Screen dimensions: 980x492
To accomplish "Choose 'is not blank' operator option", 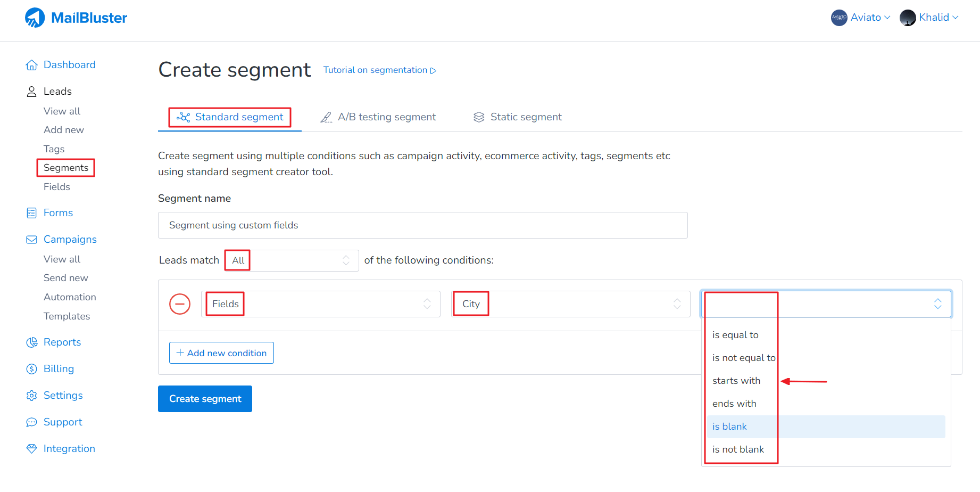I will tap(738, 449).
